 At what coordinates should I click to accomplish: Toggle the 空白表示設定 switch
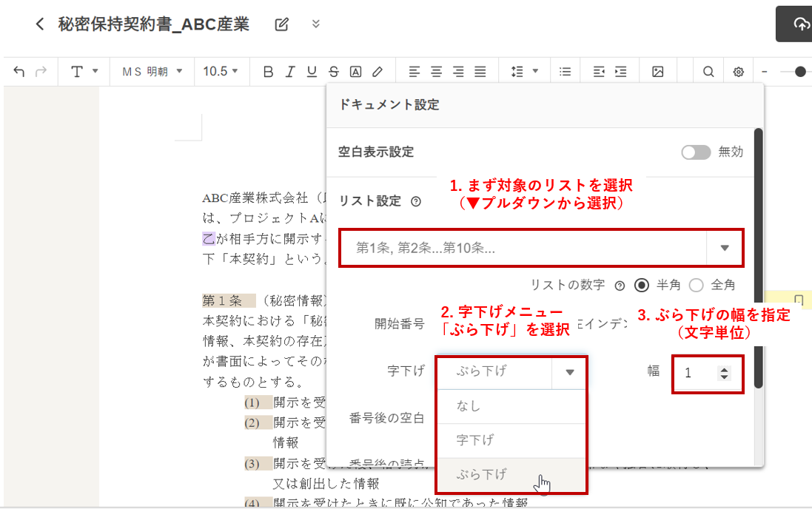[x=696, y=152]
